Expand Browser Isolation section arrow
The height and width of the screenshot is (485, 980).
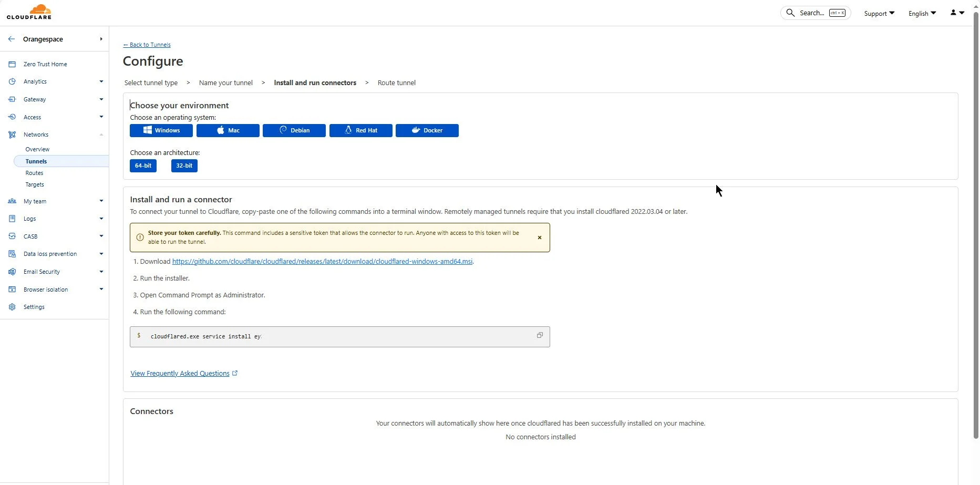point(101,289)
